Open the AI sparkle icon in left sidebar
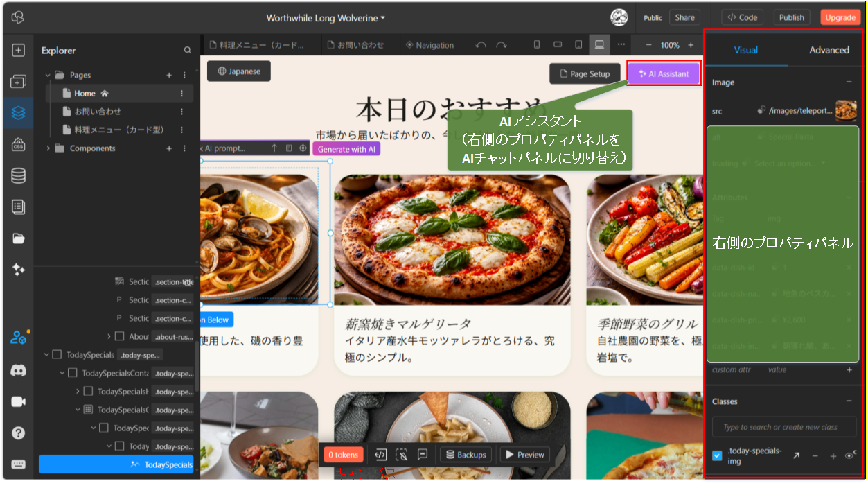This screenshot has height=488, width=868. [19, 270]
